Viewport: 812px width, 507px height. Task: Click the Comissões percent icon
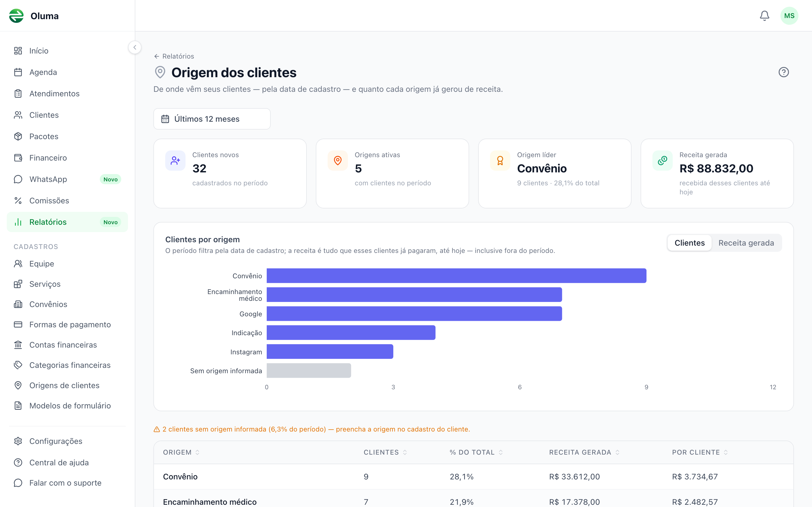point(18,201)
